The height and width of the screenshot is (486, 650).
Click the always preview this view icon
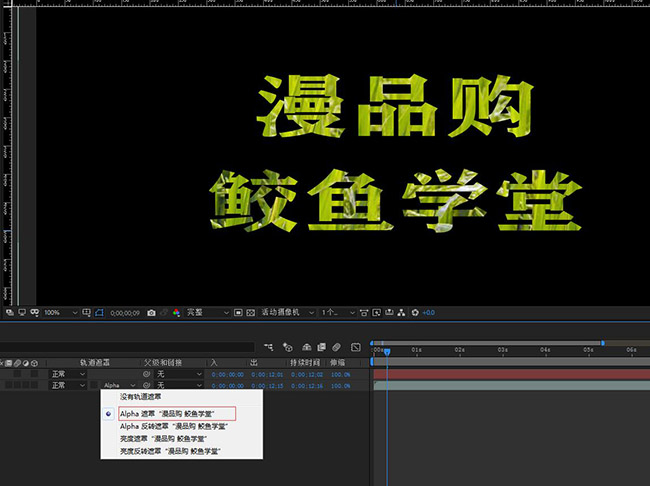tap(10, 312)
